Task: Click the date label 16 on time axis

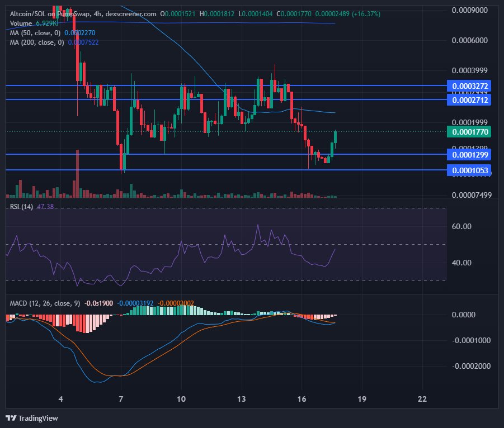Action: click(302, 399)
